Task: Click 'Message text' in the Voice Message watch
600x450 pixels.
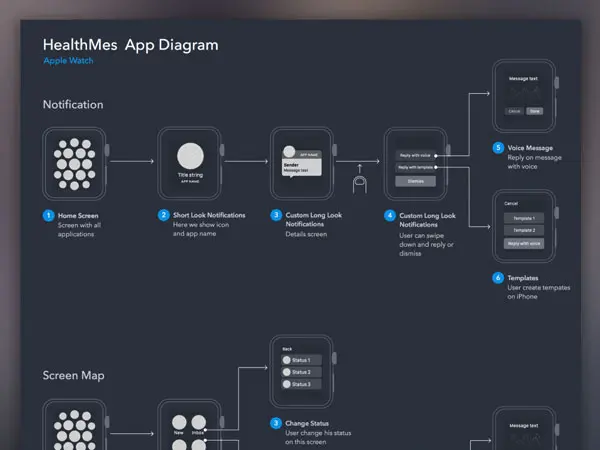Action: [x=523, y=78]
